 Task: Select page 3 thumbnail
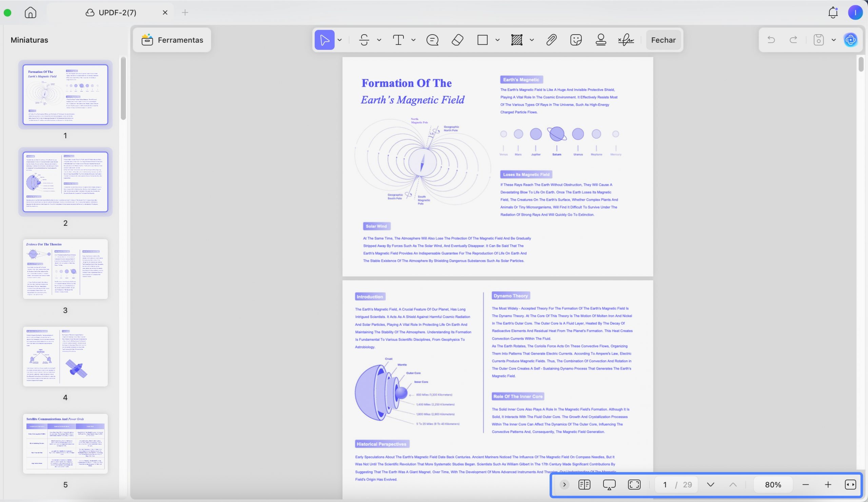coord(65,269)
